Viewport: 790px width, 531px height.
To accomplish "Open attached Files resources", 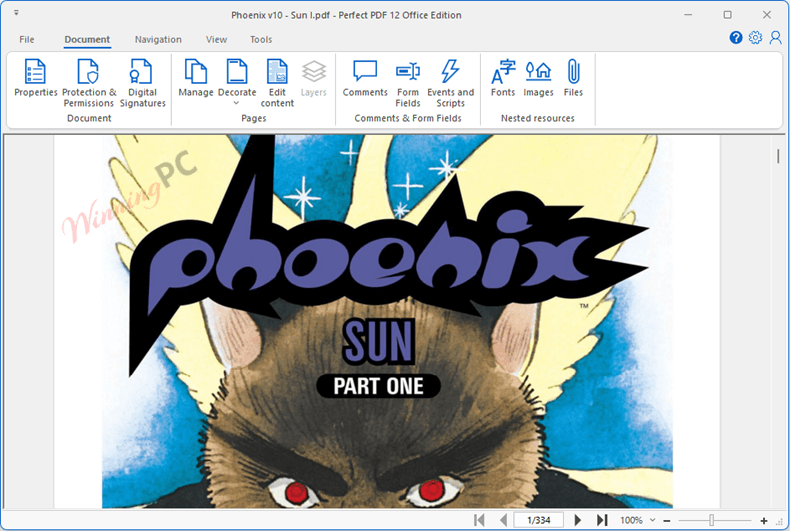I will [x=573, y=78].
